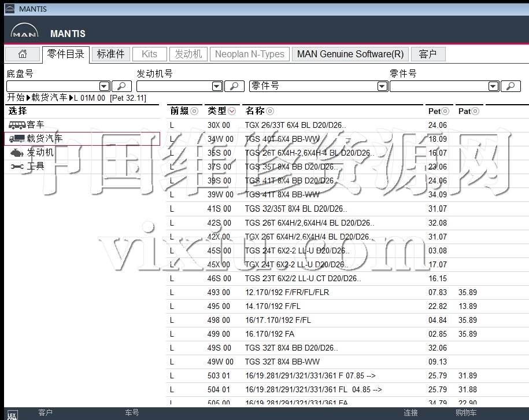This screenshot has height=420, width=529.
Task: Click search icon next to engine number field
Action: [234, 86]
